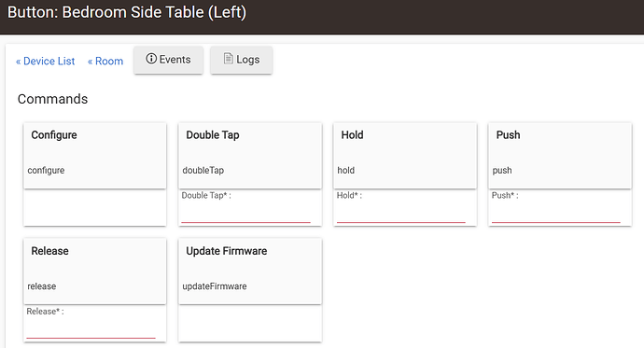The height and width of the screenshot is (348, 644).
Task: Run the Hold command
Action: (x=405, y=156)
